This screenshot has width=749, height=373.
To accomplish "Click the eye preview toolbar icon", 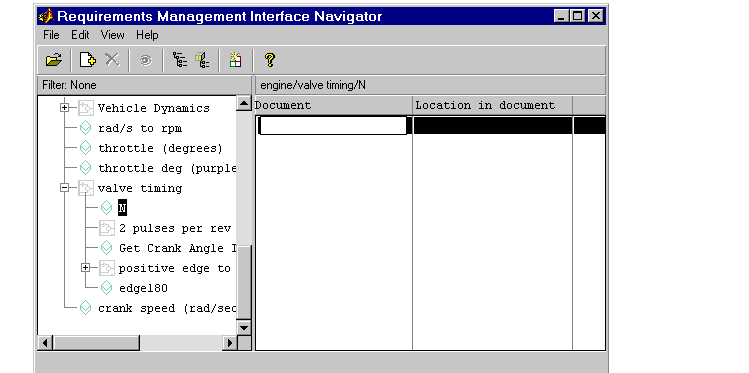I will point(146,61).
